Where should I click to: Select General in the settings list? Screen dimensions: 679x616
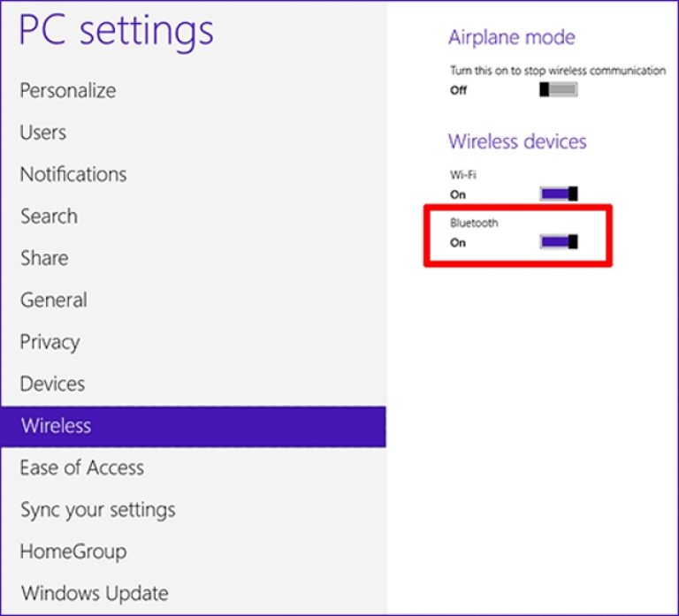tap(54, 300)
